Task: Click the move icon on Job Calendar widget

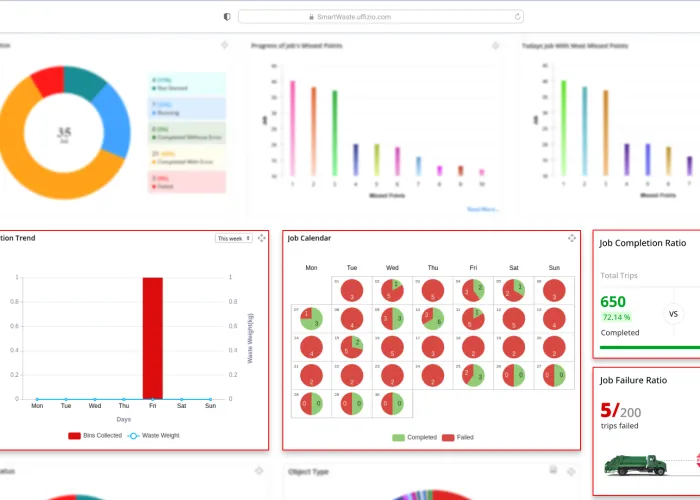Action: (x=572, y=238)
